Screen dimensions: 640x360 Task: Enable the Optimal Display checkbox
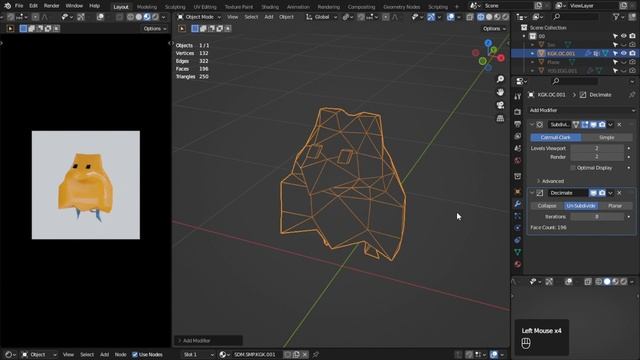point(573,168)
